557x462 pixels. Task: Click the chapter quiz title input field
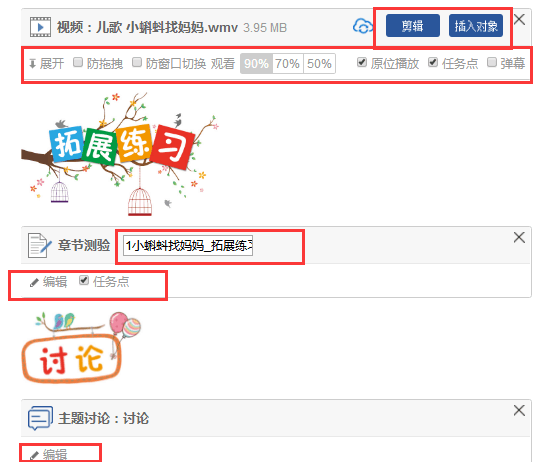pyautogui.click(x=188, y=245)
